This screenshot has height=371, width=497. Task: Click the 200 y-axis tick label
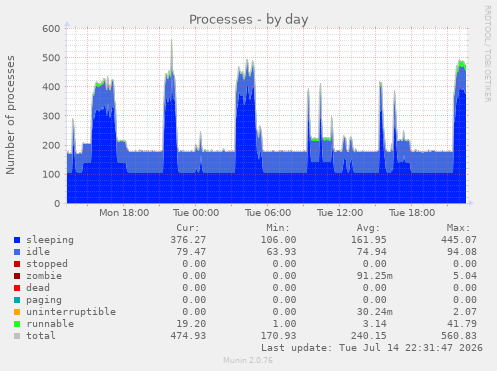point(51,145)
